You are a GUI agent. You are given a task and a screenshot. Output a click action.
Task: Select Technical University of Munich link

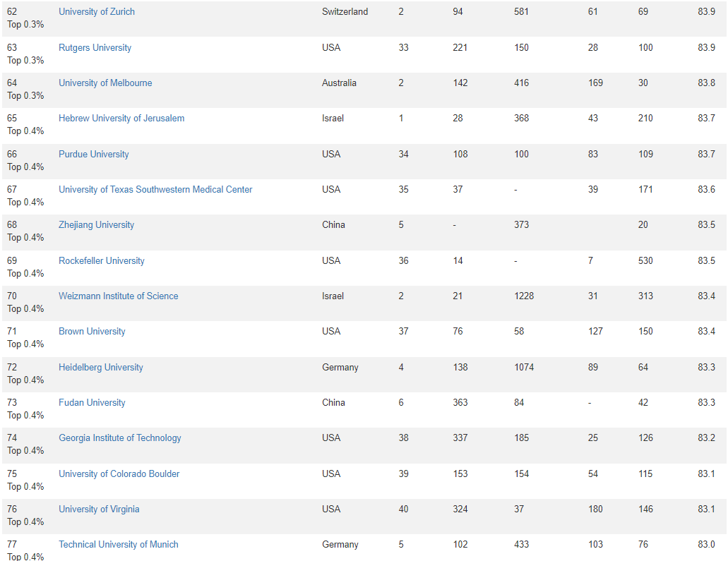point(119,545)
